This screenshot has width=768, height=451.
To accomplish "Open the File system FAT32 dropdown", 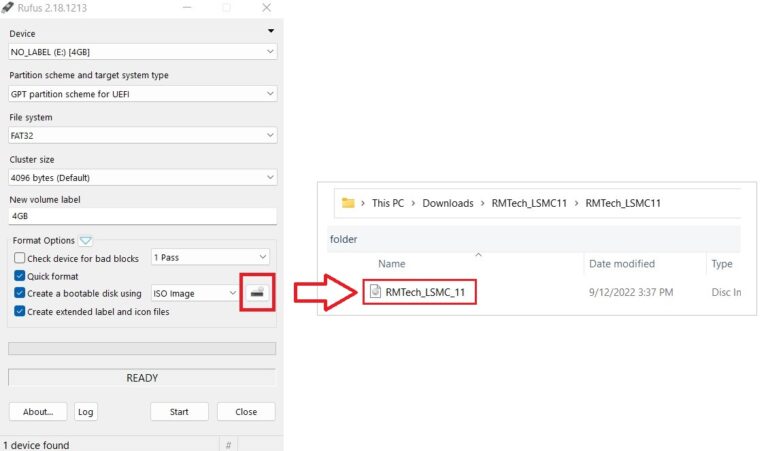I will 143,136.
